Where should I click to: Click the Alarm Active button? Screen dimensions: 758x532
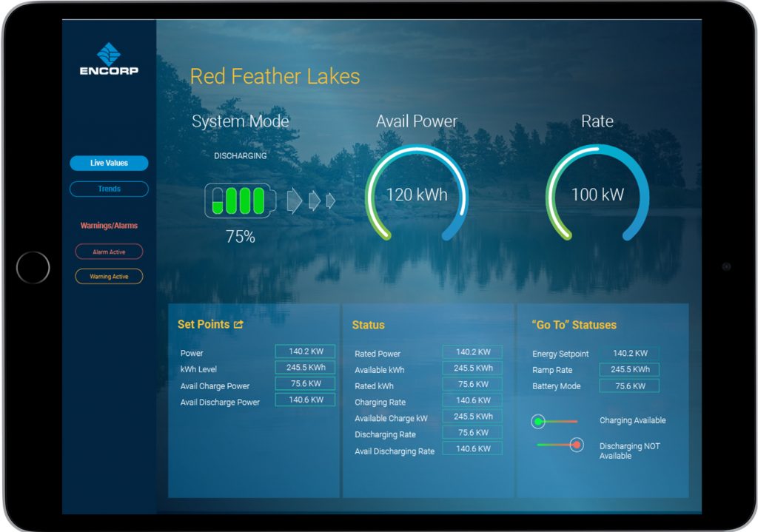[109, 252]
